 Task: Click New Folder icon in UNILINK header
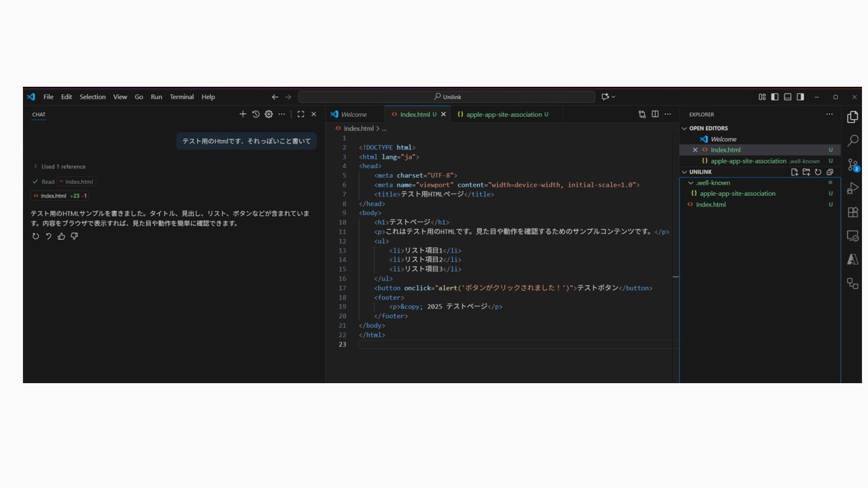coord(806,172)
